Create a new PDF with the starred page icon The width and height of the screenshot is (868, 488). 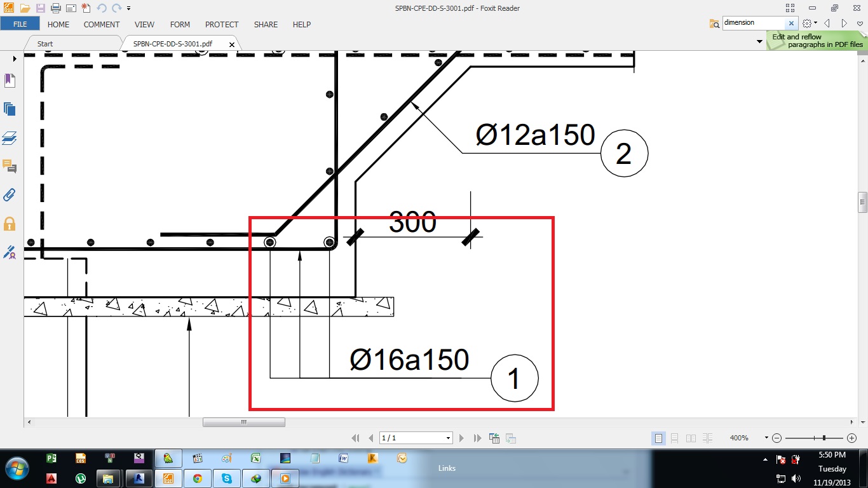tap(86, 8)
